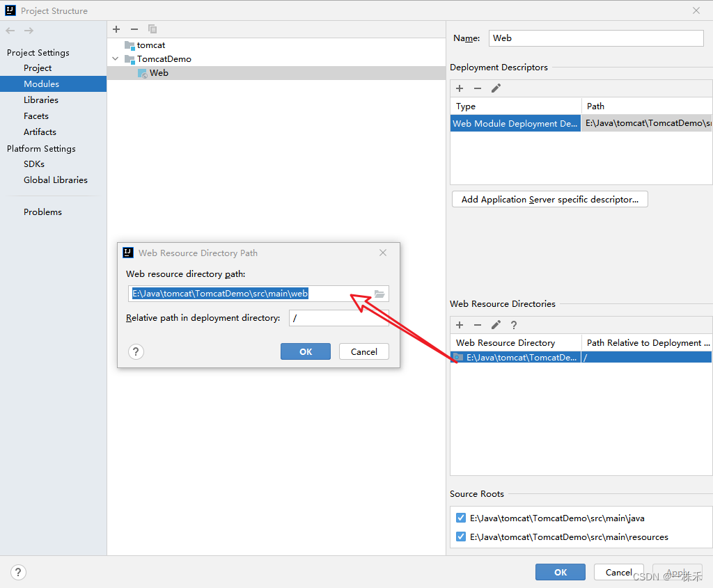Select the Web facet under TomcatDemo
The height and width of the screenshot is (588, 713).
click(x=276, y=72)
